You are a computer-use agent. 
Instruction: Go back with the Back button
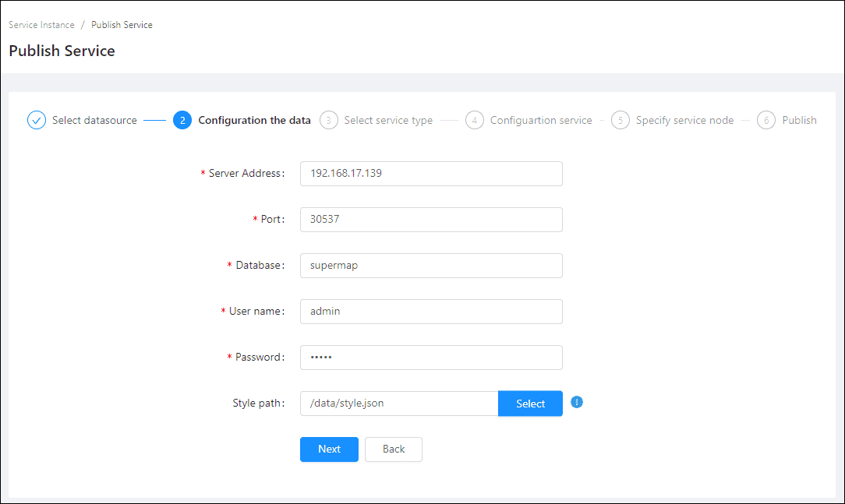[x=394, y=449]
